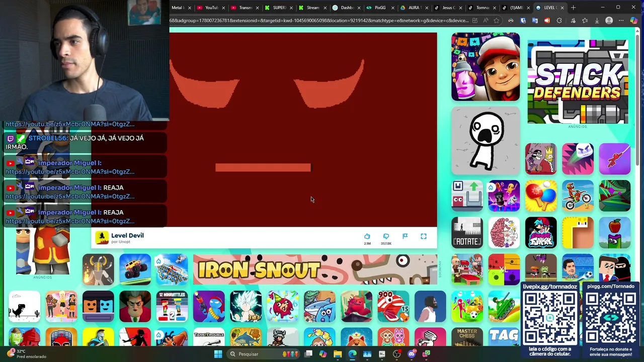Open the Master Chess game tile
644x362 pixels.
click(467, 337)
